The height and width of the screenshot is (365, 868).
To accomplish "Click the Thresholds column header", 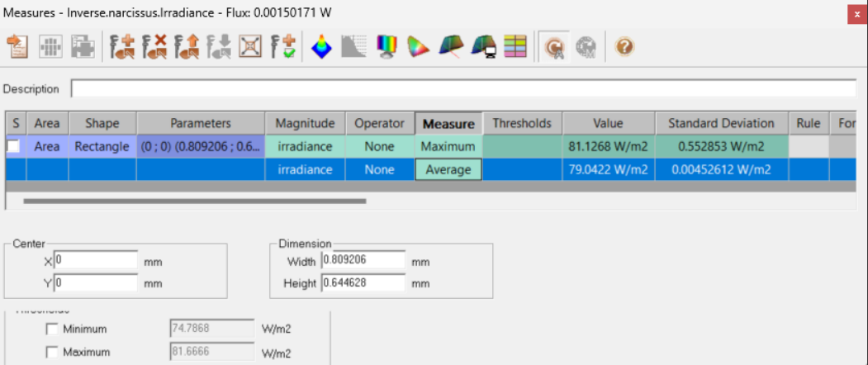I will [x=522, y=123].
